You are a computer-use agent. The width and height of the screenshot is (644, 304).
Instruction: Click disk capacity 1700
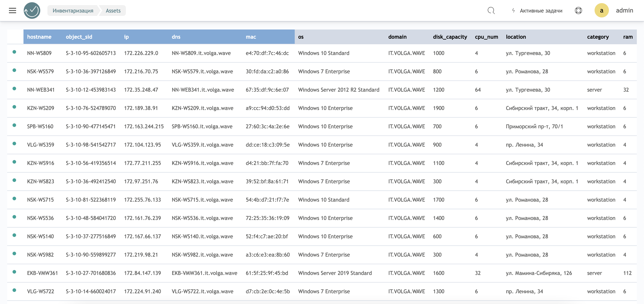tap(439, 200)
